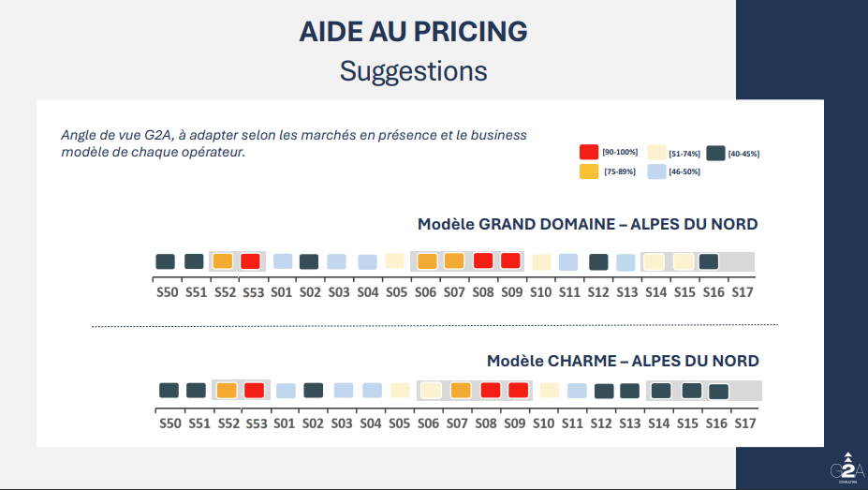868x490 pixels.
Task: Click the red [90-100%] legend swatch
Action: 589,153
